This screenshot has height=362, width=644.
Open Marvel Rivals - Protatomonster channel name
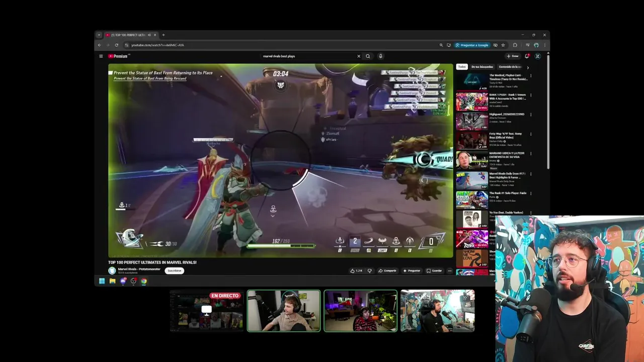coord(139,269)
